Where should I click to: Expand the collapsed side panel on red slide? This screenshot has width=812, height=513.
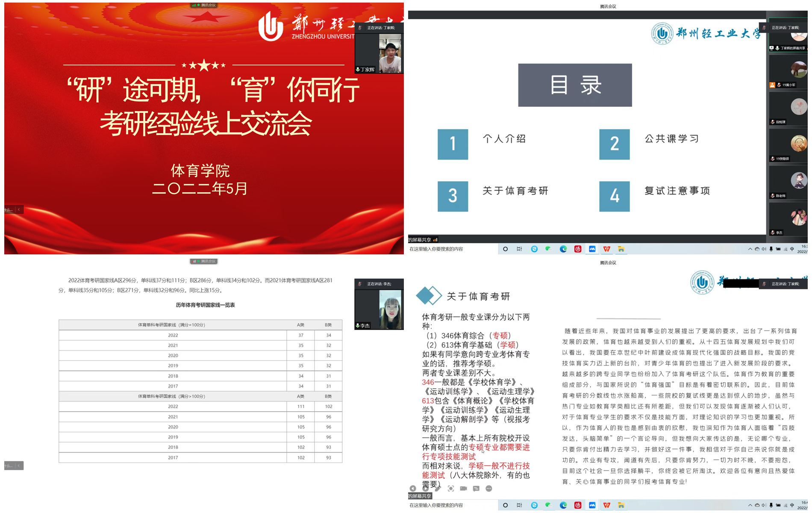19,209
